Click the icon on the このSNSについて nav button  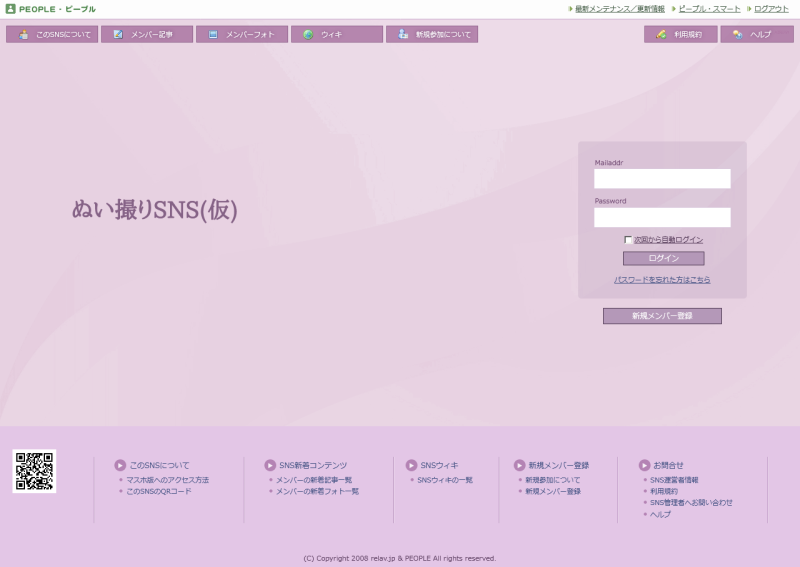click(x=23, y=34)
